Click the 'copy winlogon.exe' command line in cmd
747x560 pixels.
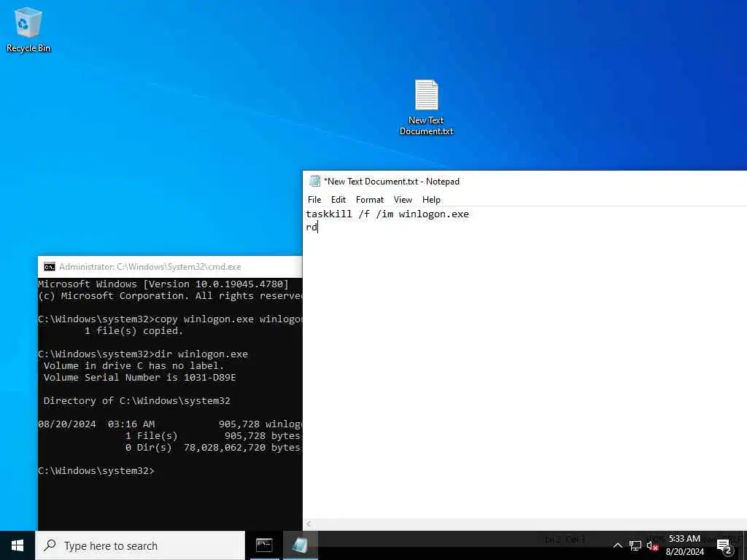coord(169,319)
